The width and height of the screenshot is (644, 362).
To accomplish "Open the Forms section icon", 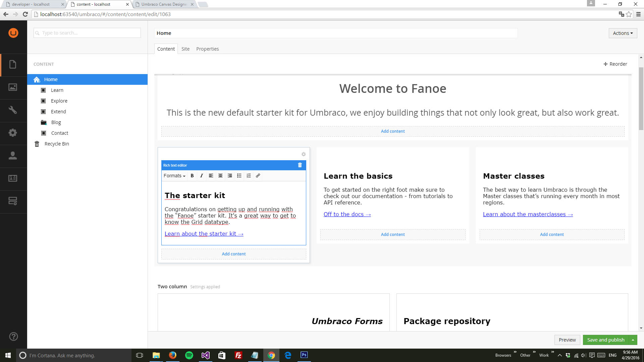I will pyautogui.click(x=13, y=201).
